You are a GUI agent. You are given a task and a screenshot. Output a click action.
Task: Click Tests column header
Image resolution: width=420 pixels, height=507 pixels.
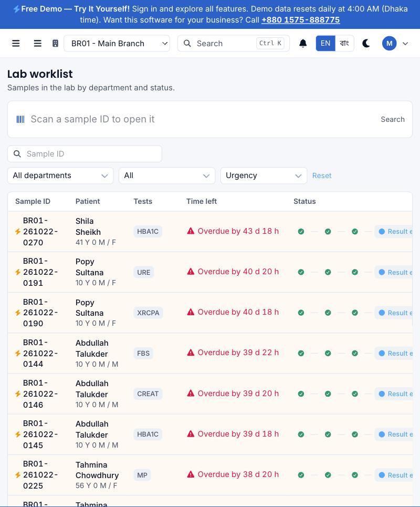coord(143,201)
